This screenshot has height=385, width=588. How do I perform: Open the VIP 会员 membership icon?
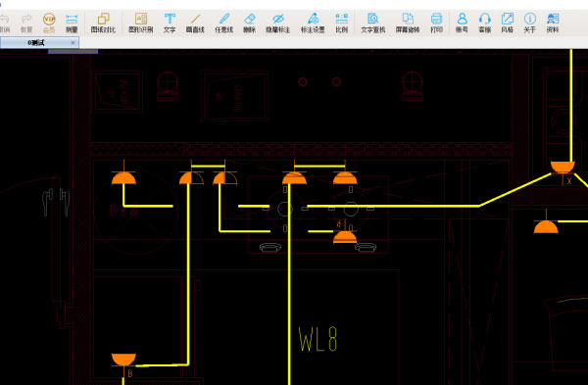point(49,23)
